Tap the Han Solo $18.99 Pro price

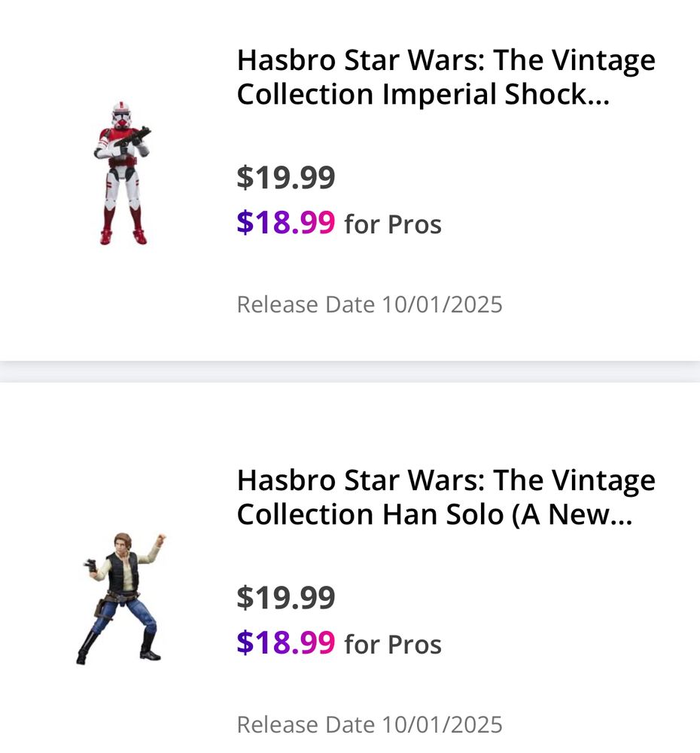286,642
